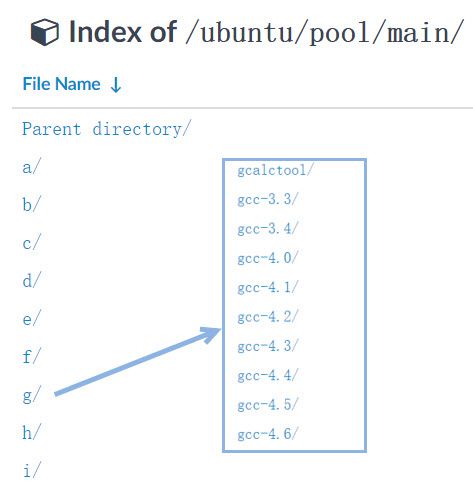The width and height of the screenshot is (473, 483).
Task: Open the h/ directory
Action: [x=32, y=432]
